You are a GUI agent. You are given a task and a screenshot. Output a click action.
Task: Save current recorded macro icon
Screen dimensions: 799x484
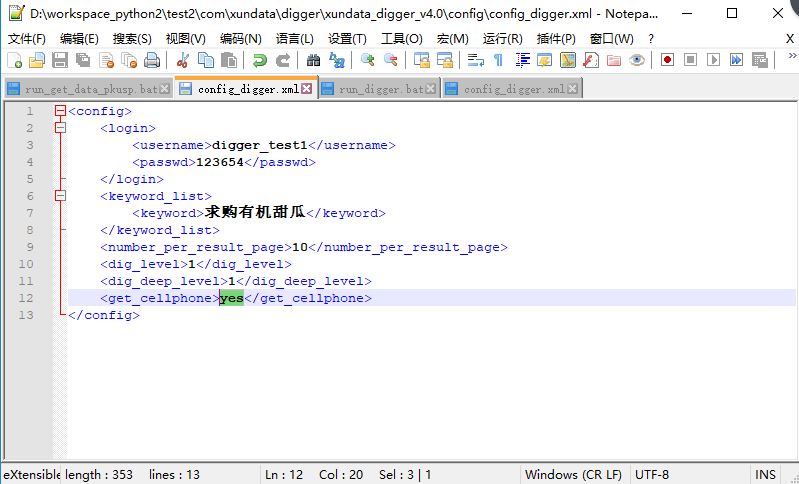760,60
